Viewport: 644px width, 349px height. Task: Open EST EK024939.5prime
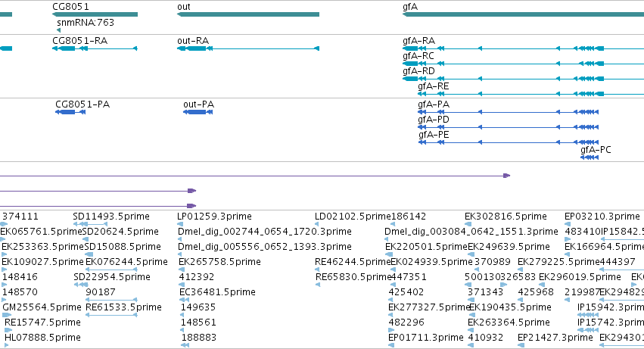pos(431,262)
